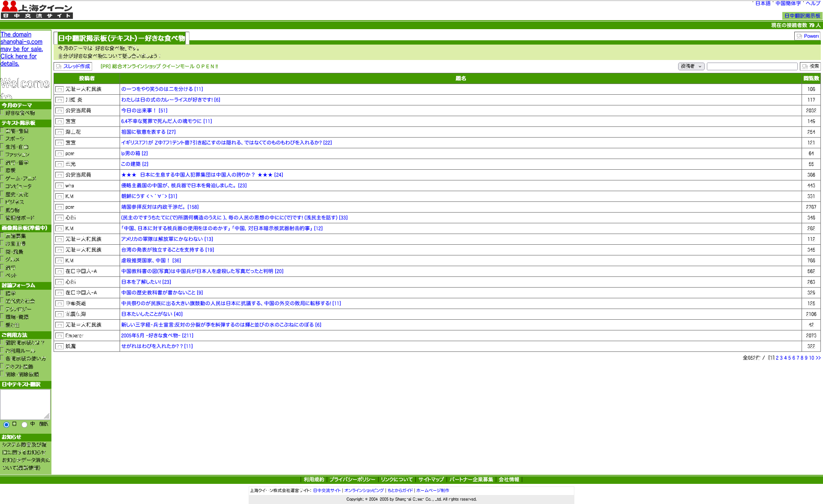Click the thread icon beside poster 龙震东海

click(x=60, y=314)
